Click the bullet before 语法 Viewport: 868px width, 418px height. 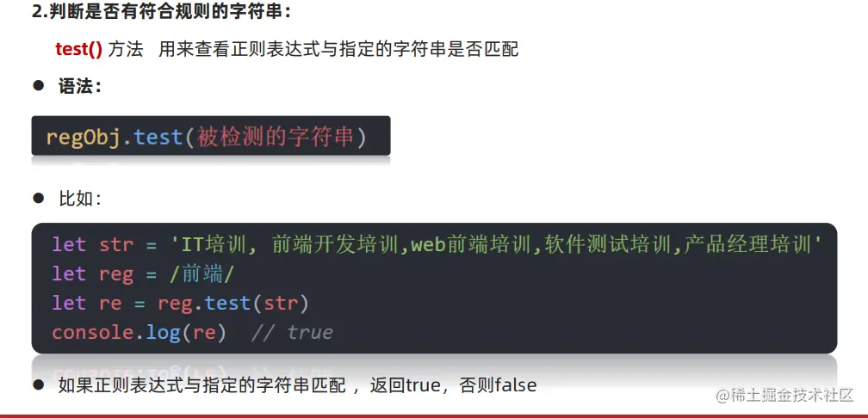pyautogui.click(x=38, y=86)
